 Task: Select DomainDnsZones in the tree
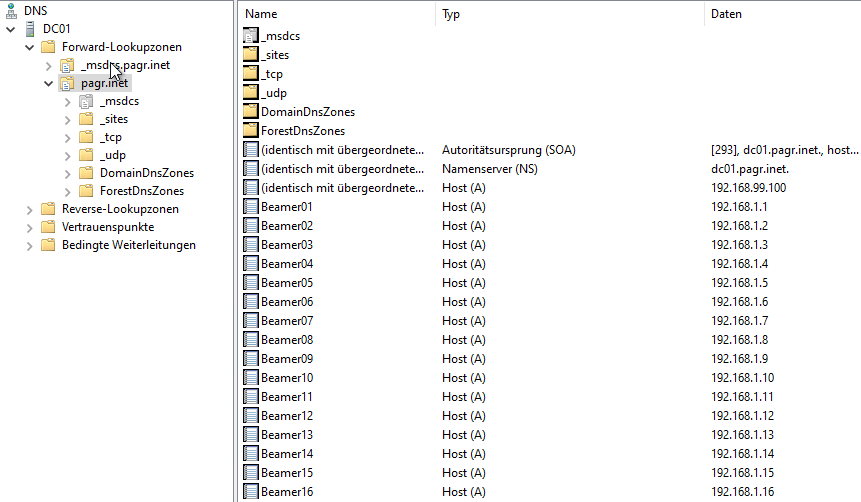tap(146, 173)
